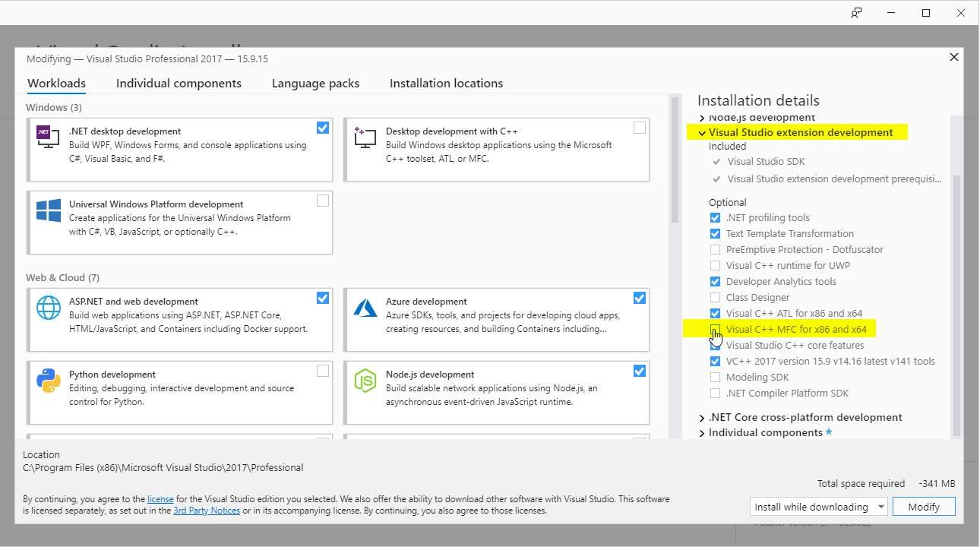Expand .NET Core cross-platform development section
980x547 pixels.
[x=702, y=418]
